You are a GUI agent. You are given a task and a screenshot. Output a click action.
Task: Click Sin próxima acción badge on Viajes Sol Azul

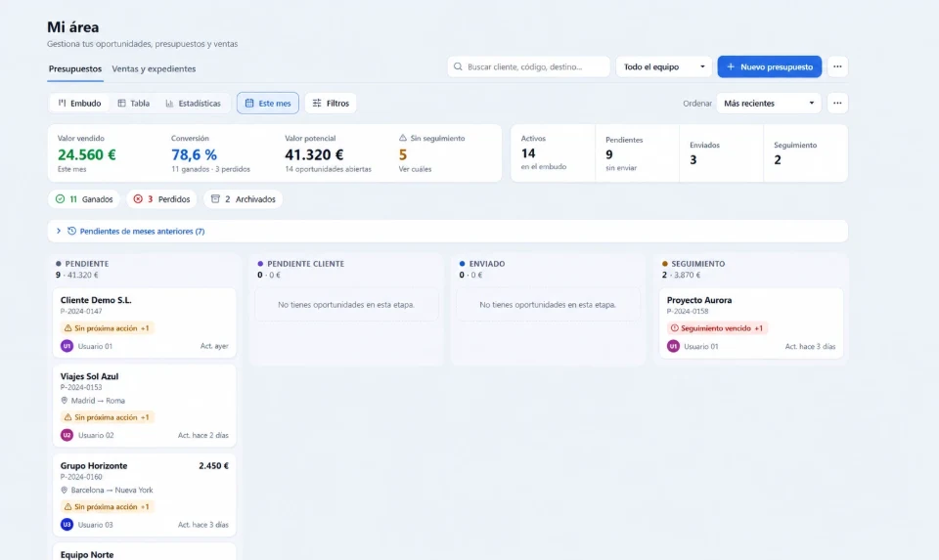point(108,417)
